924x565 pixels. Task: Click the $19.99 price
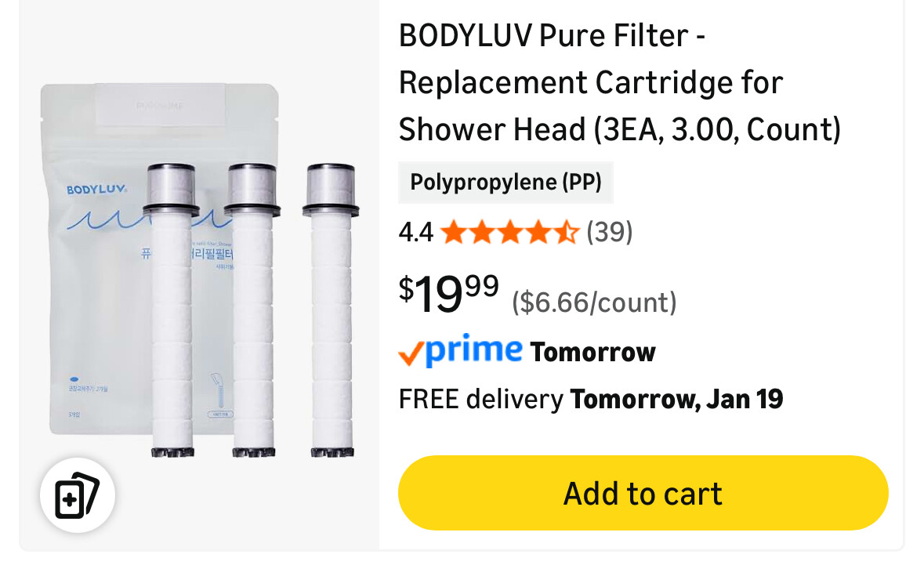449,293
